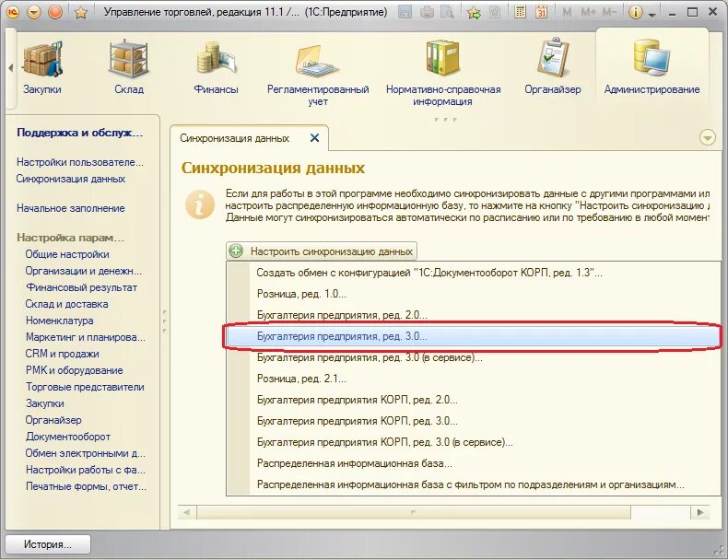Open Организации и денежные средства link

pyautogui.click(x=84, y=271)
